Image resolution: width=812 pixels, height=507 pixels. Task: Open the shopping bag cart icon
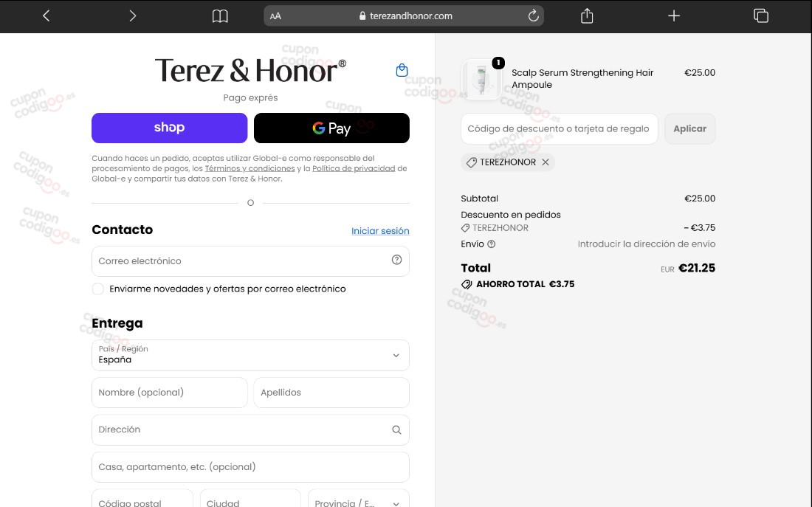point(402,70)
